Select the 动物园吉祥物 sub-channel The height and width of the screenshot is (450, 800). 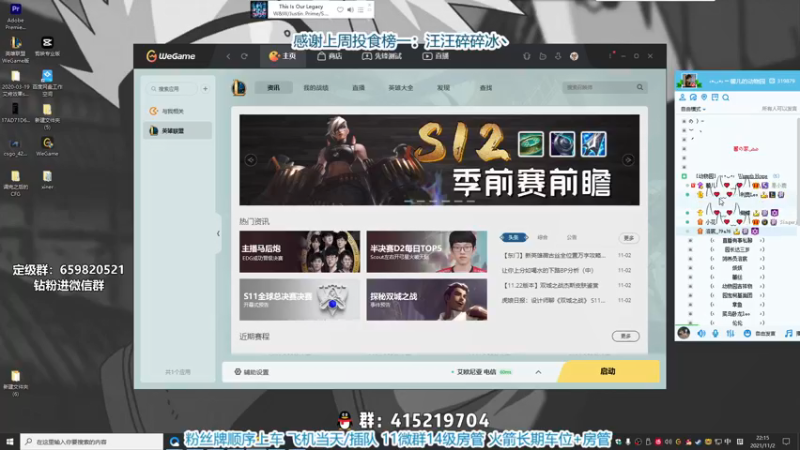737,286
